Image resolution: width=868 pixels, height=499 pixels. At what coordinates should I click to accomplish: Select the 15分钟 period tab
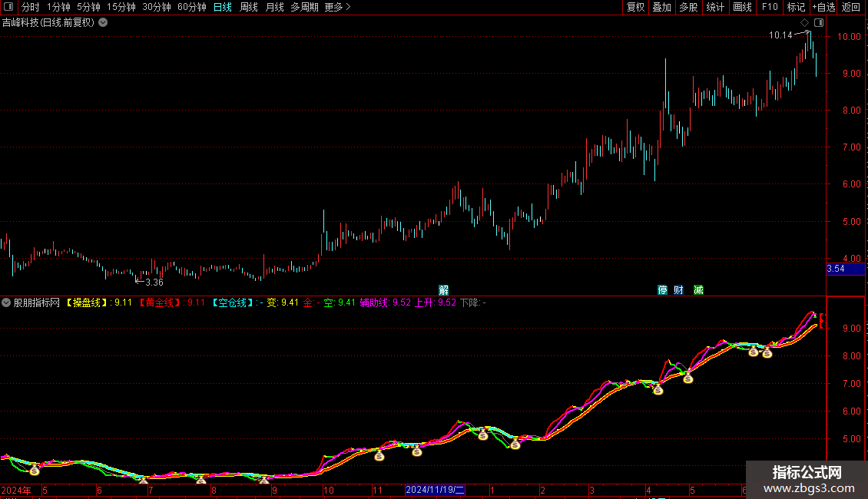121,7
